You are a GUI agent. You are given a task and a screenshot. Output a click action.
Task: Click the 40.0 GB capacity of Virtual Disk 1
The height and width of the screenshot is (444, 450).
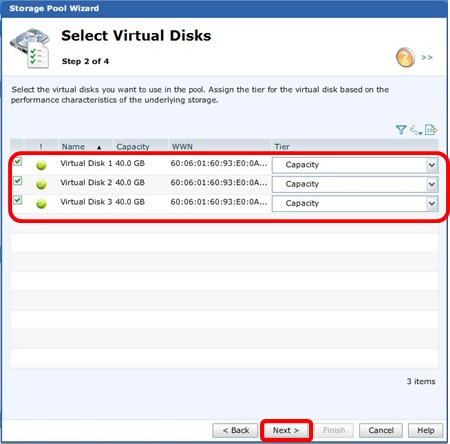click(x=130, y=163)
